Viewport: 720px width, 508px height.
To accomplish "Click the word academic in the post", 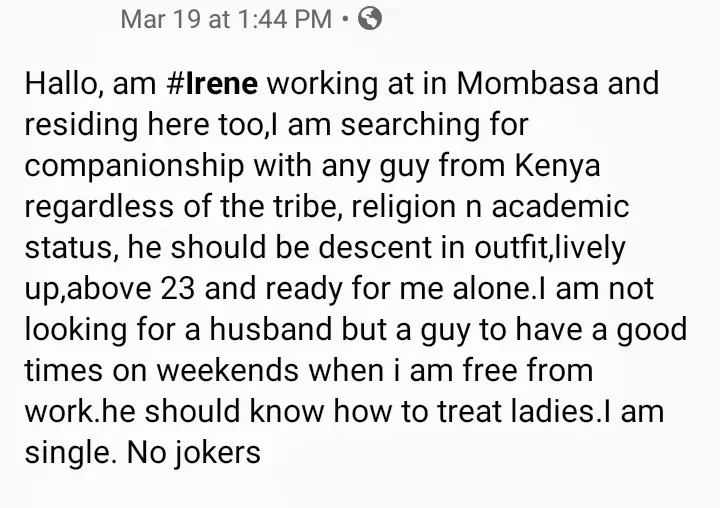I will 560,206.
